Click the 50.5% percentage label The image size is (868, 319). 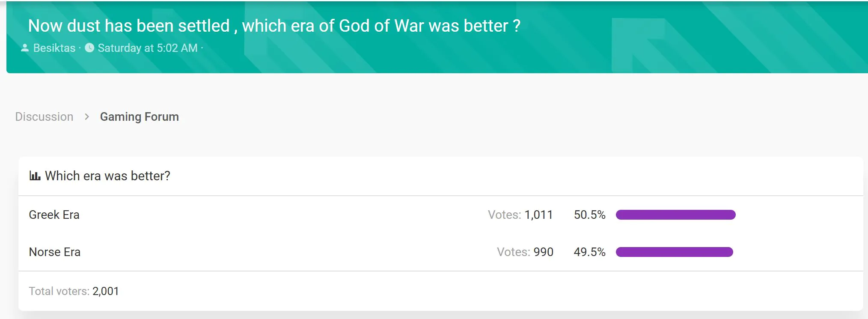pyautogui.click(x=590, y=215)
